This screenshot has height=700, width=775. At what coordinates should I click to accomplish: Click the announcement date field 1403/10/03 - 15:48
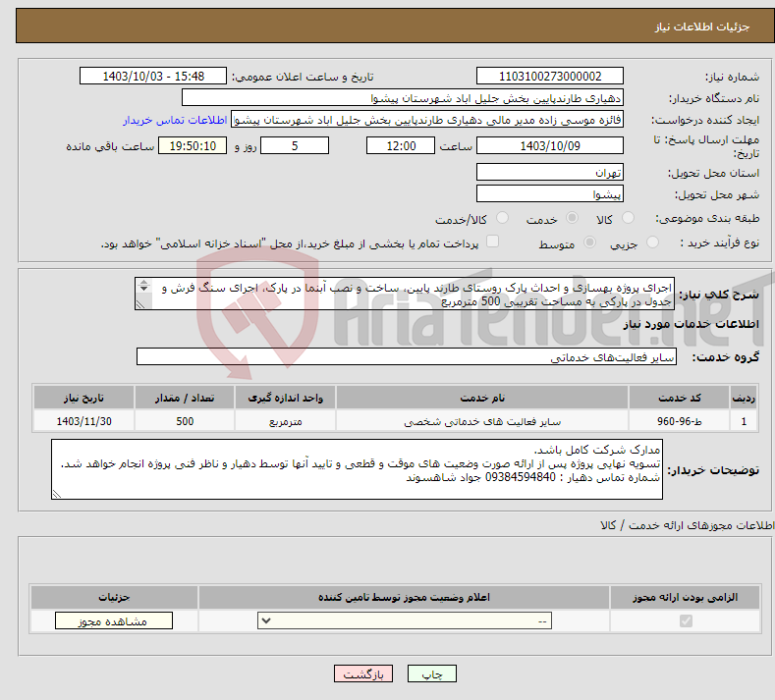(152, 76)
